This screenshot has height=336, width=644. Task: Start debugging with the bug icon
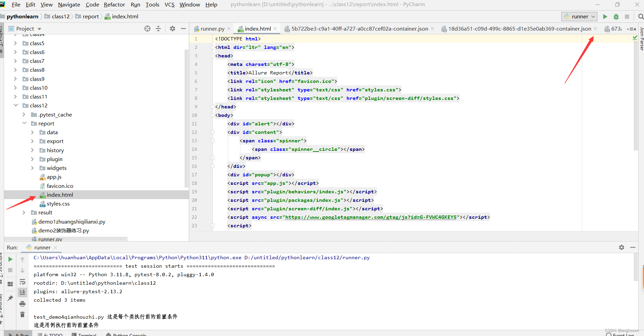[x=616, y=17]
